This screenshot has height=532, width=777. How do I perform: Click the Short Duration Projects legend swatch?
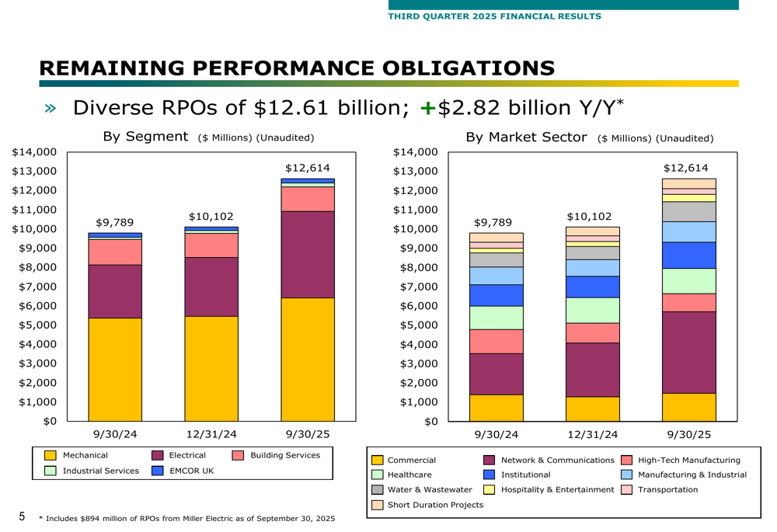coord(378,505)
